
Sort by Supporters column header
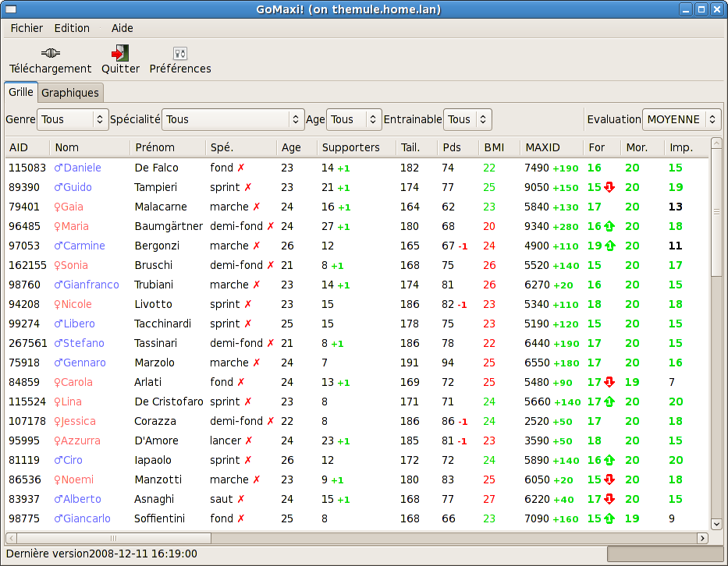(x=357, y=147)
